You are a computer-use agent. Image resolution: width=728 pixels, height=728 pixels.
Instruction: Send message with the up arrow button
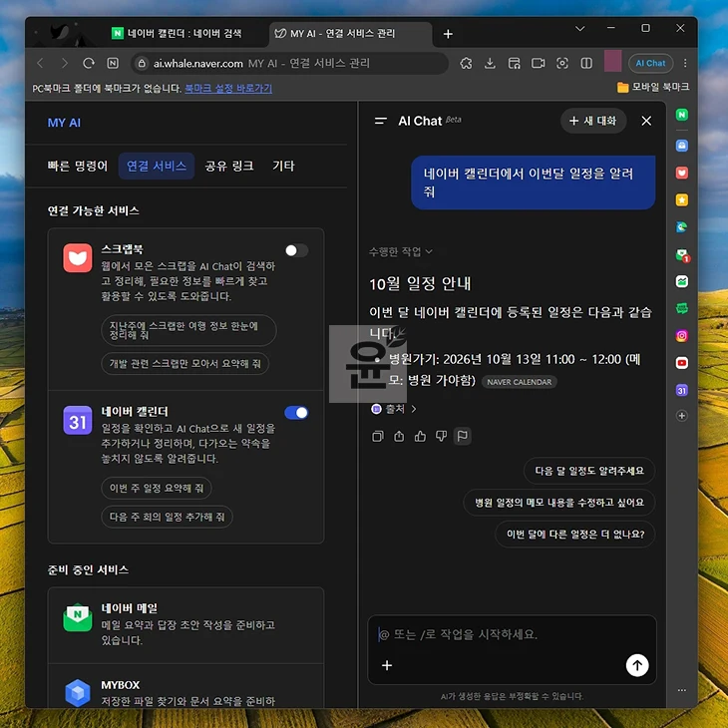[x=637, y=665]
